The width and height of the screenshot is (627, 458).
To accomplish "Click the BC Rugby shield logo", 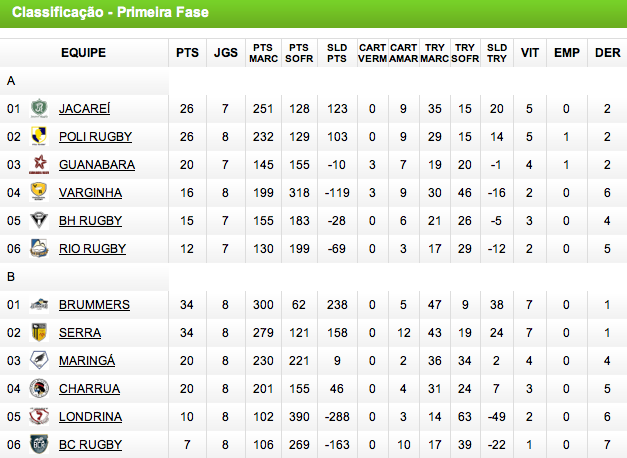I will click(39, 444).
